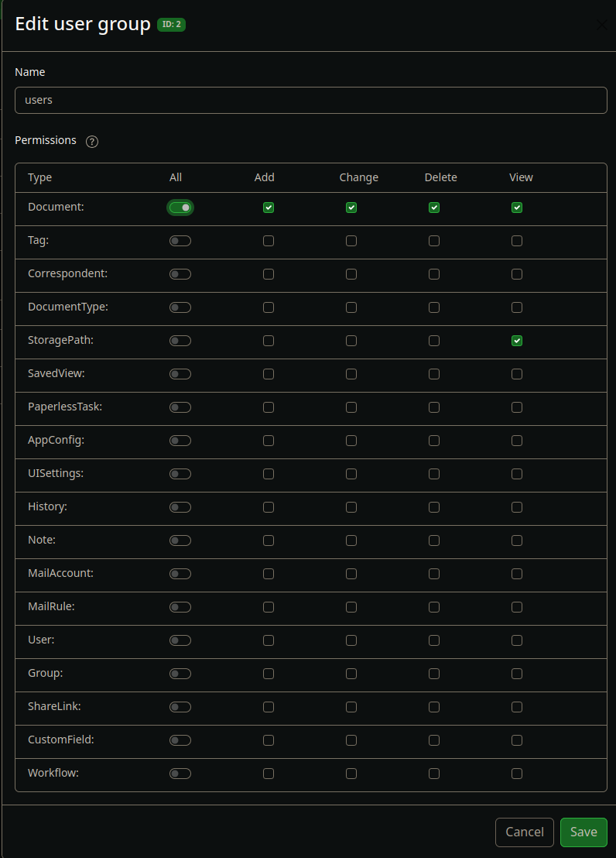The image size is (616, 858).
Task: Uncheck the Document Delete permission
Action: coord(434,208)
